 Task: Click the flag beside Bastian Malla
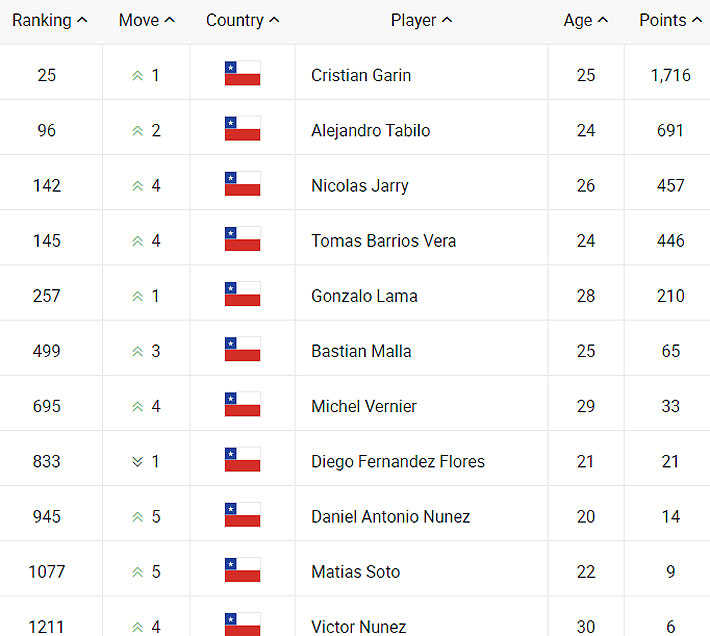(x=242, y=350)
